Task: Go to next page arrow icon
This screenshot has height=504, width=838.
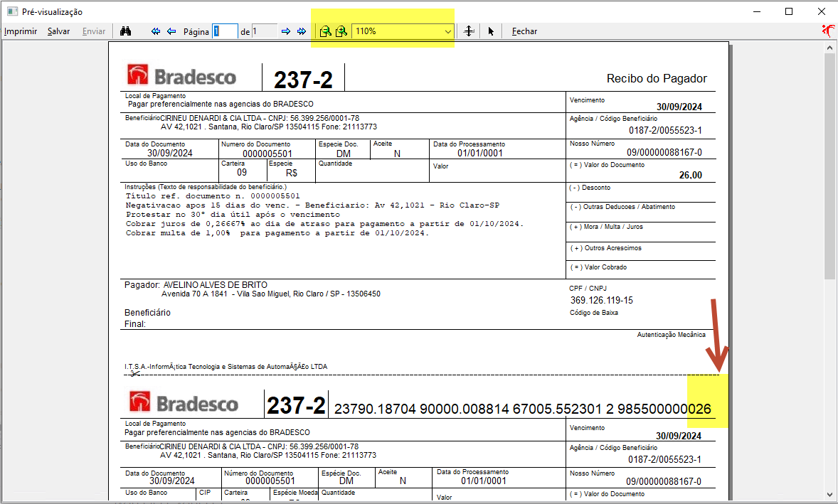Action: click(x=286, y=31)
